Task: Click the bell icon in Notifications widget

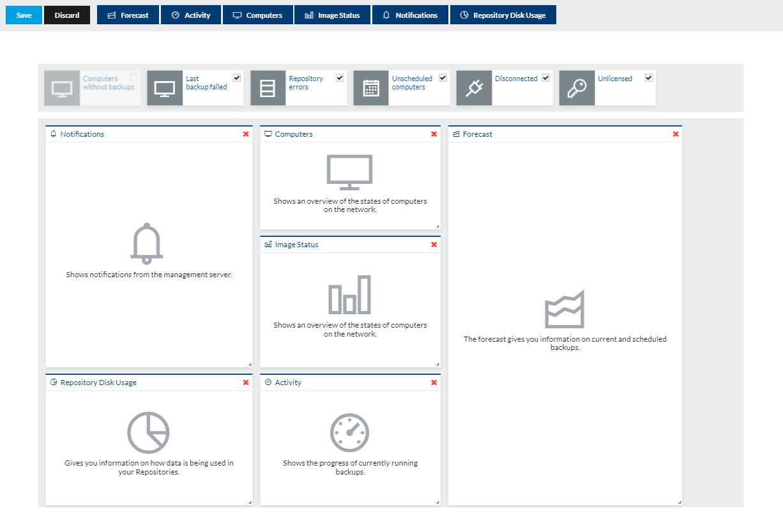Action: pyautogui.click(x=147, y=243)
